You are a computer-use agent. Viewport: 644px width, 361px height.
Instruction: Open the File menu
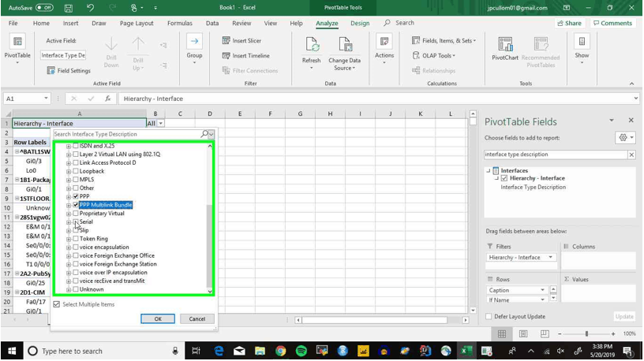pos(13,24)
